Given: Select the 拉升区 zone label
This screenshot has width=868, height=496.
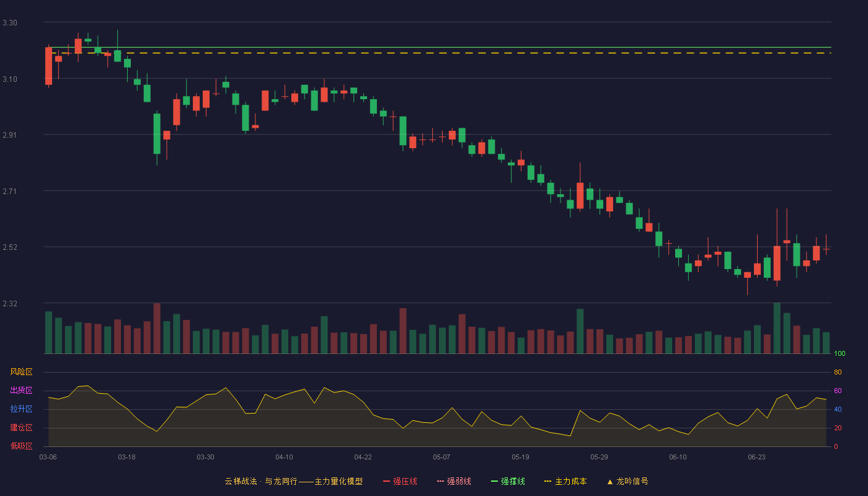Looking at the screenshot, I should pyautogui.click(x=21, y=409).
